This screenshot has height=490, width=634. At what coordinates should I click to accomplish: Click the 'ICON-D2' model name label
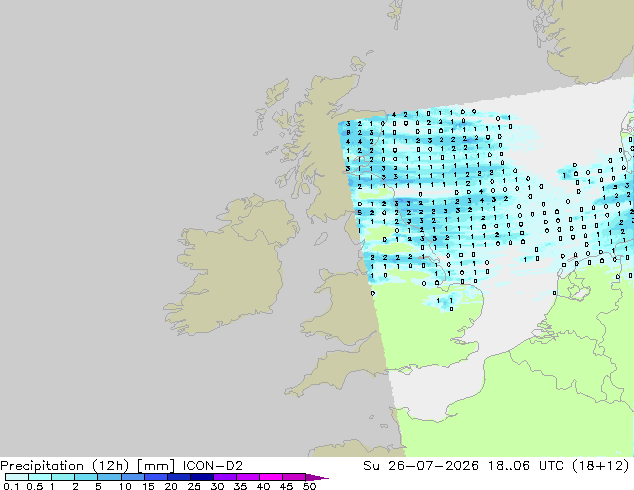pos(213,466)
